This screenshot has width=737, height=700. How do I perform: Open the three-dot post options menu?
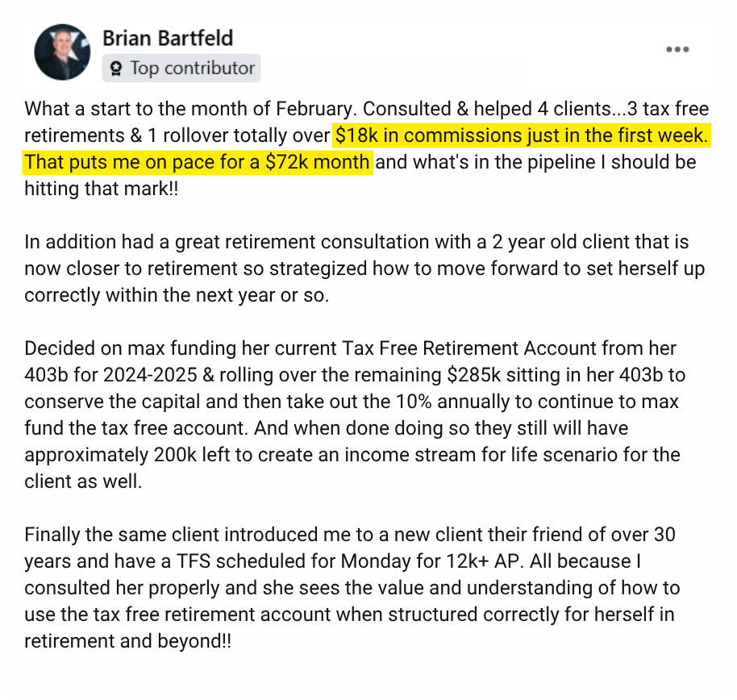[677, 49]
